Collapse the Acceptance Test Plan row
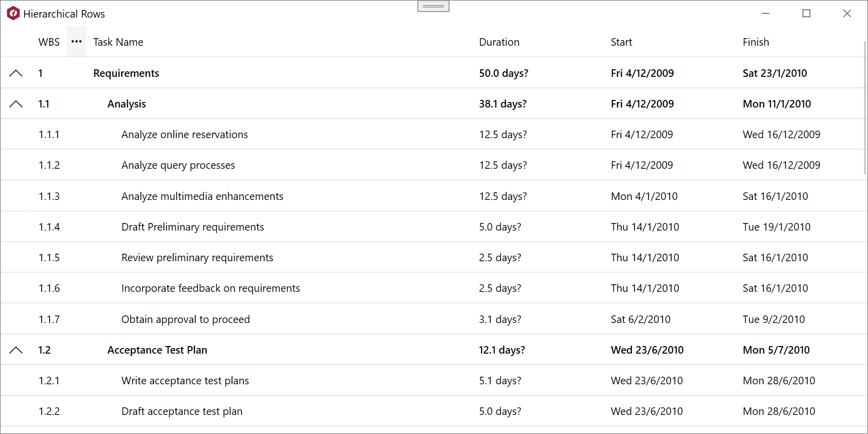 (16, 350)
